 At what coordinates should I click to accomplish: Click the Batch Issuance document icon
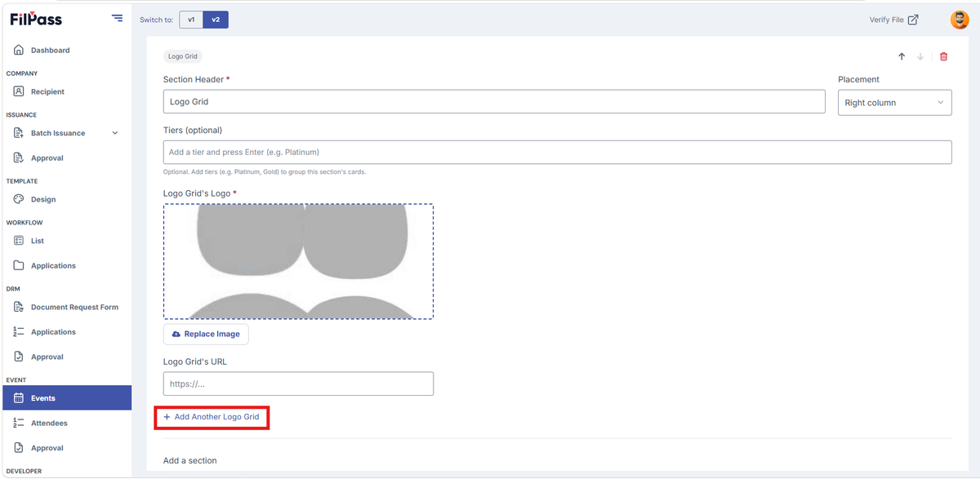[x=19, y=133]
